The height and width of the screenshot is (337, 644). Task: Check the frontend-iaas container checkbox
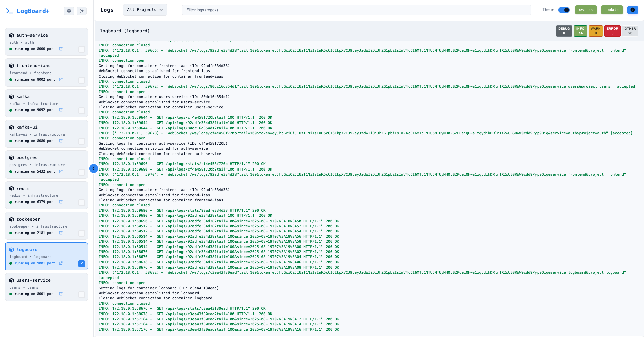coord(82,80)
